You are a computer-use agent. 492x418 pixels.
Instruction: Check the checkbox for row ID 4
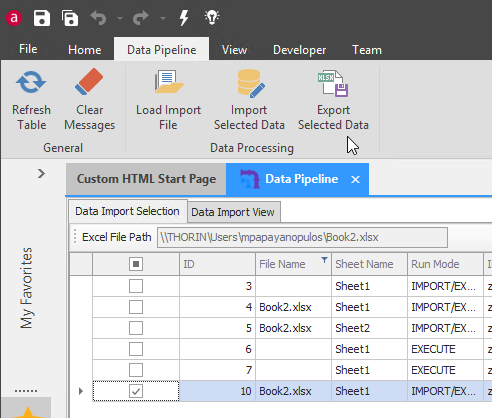click(136, 307)
